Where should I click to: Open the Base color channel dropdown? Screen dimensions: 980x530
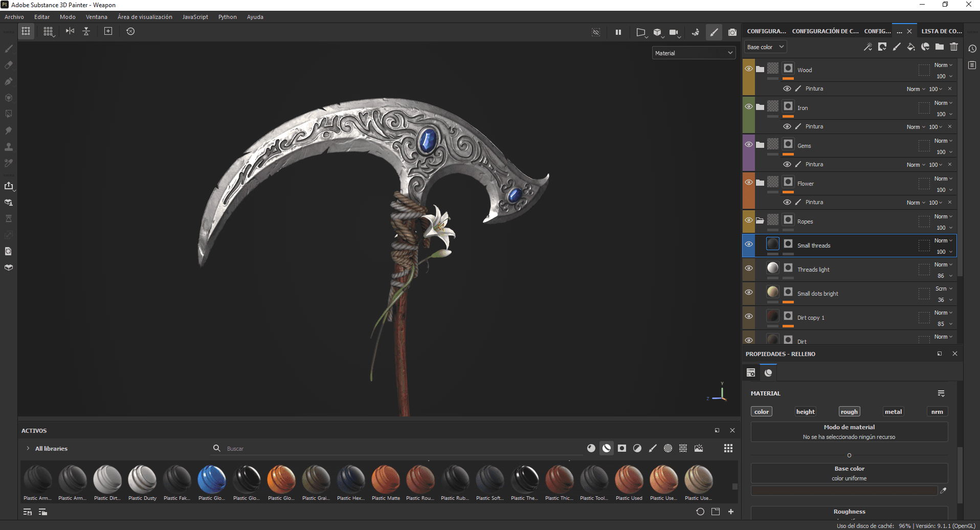[x=765, y=47]
